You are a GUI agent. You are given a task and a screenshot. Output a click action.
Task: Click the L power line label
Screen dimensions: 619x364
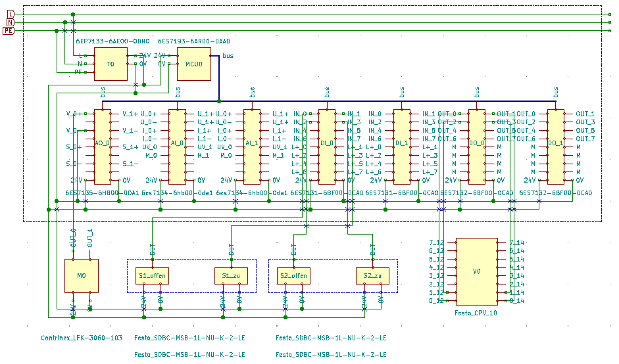(9, 14)
